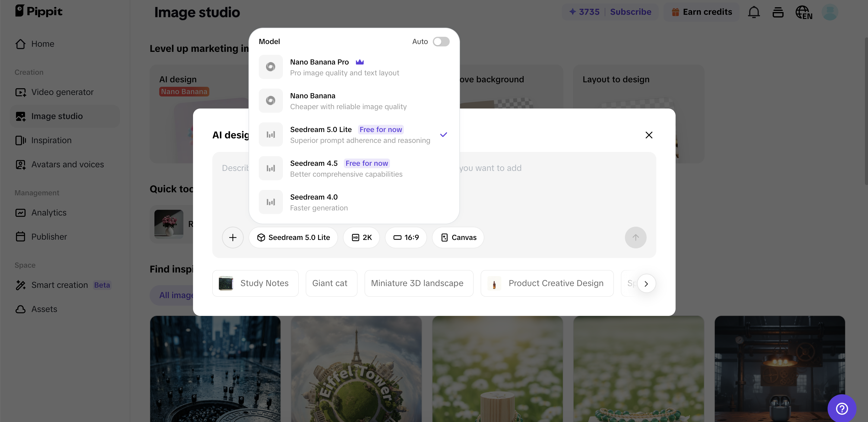Go to Avatars and voices

[x=67, y=164]
